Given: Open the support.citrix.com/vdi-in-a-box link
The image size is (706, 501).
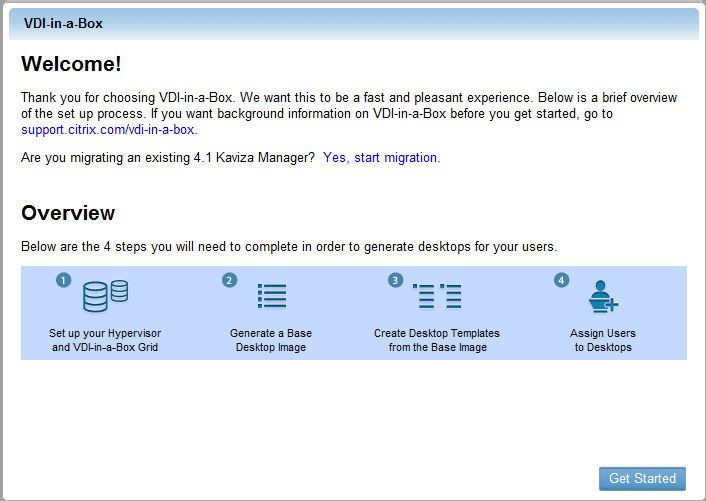Looking at the screenshot, I should click(108, 130).
